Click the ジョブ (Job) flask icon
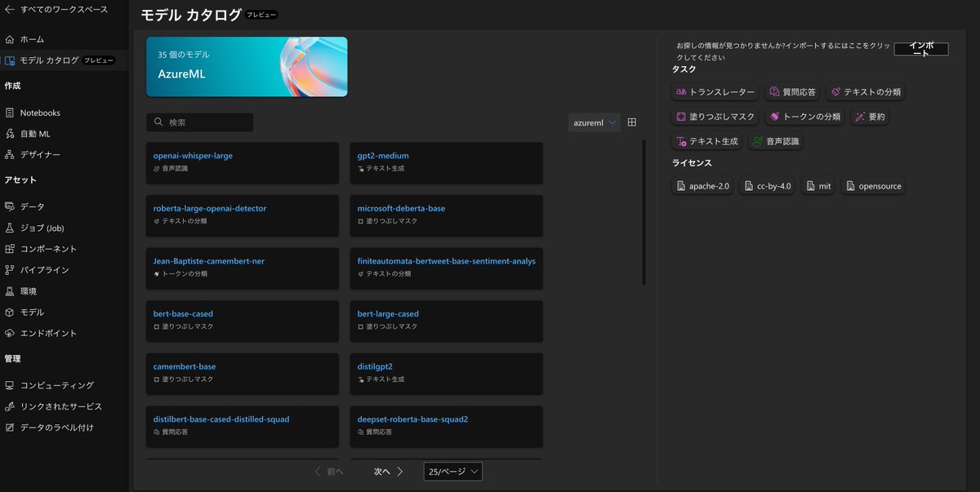 pos(10,228)
